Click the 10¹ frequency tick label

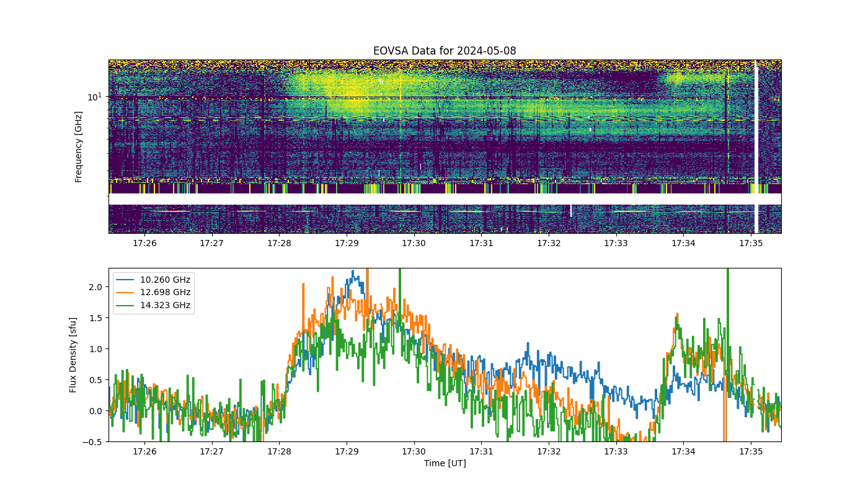tap(94, 97)
